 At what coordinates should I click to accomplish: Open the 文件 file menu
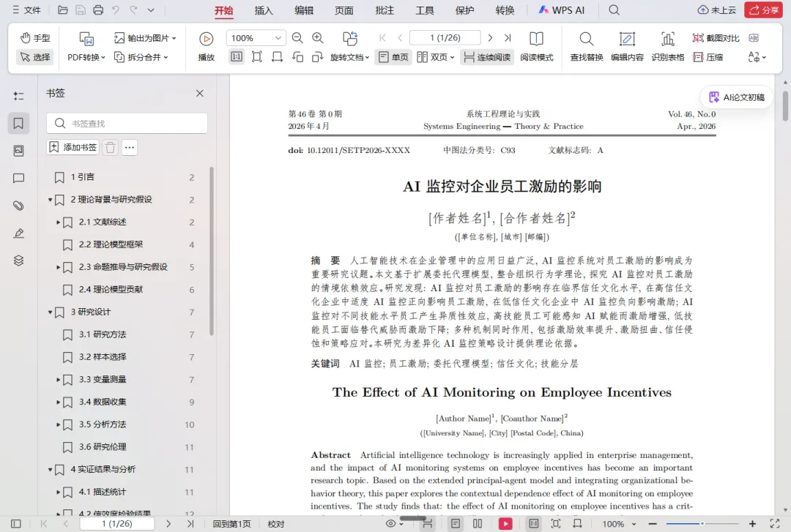click(x=27, y=10)
